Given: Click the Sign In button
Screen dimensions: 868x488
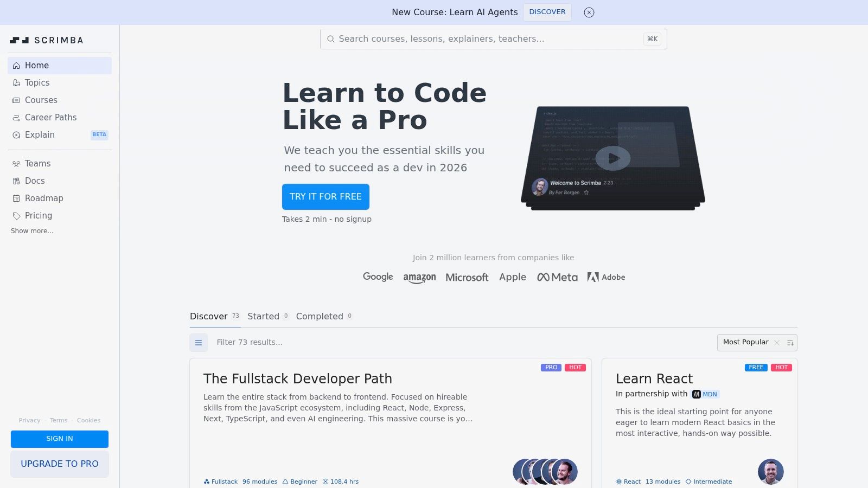Looking at the screenshot, I should point(60,439).
